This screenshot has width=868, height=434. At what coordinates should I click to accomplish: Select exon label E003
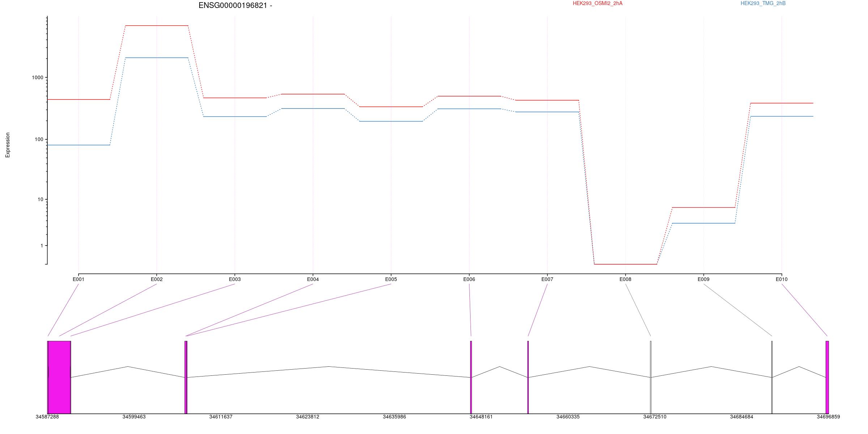(x=235, y=279)
